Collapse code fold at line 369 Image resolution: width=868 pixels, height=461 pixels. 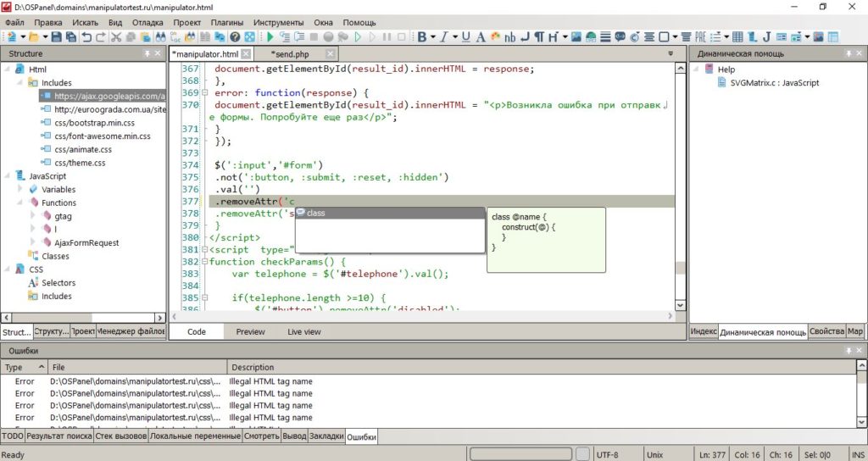[x=205, y=92]
